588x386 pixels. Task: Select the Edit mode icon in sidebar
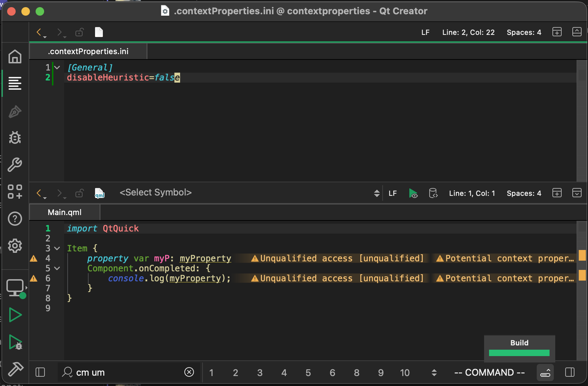pyautogui.click(x=15, y=83)
